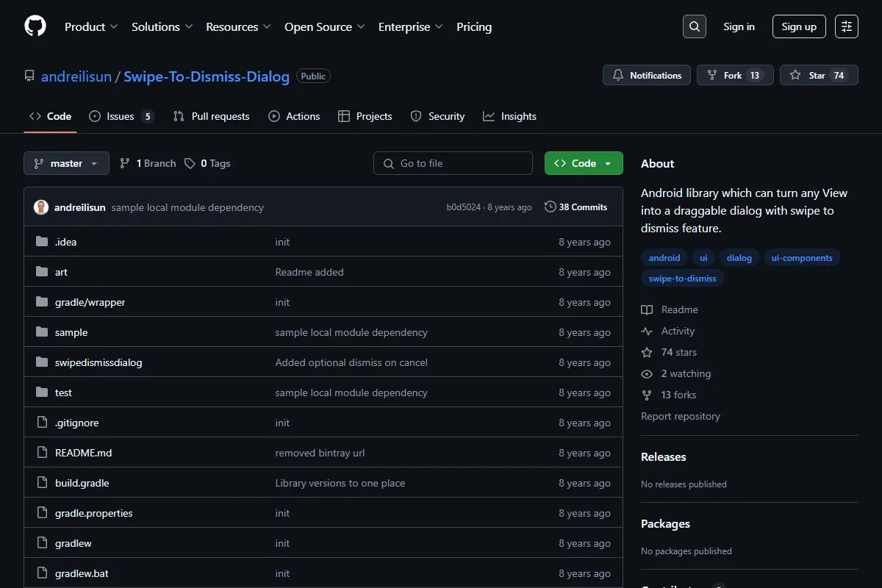Click the Sign up button

point(799,26)
